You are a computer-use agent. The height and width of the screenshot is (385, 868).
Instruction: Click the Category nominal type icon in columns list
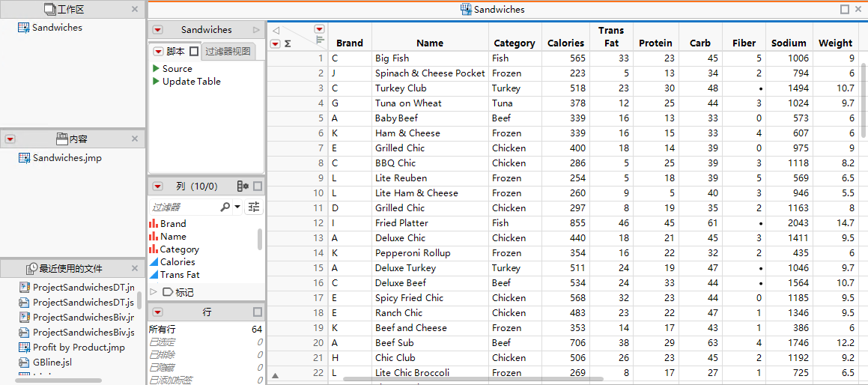pos(154,249)
